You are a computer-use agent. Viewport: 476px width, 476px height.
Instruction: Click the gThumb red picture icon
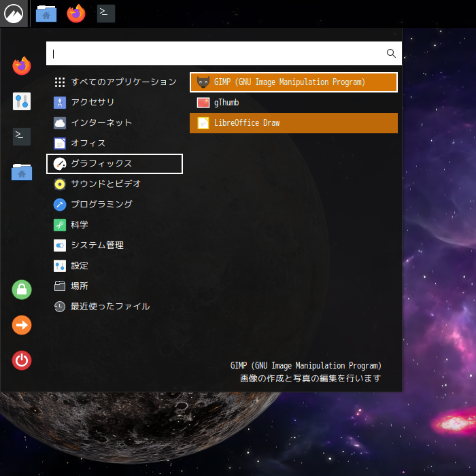[203, 103]
